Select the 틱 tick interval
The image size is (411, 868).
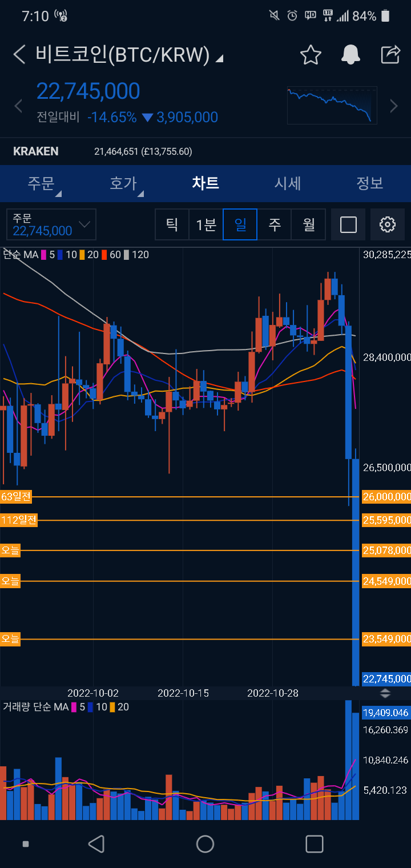click(x=172, y=224)
